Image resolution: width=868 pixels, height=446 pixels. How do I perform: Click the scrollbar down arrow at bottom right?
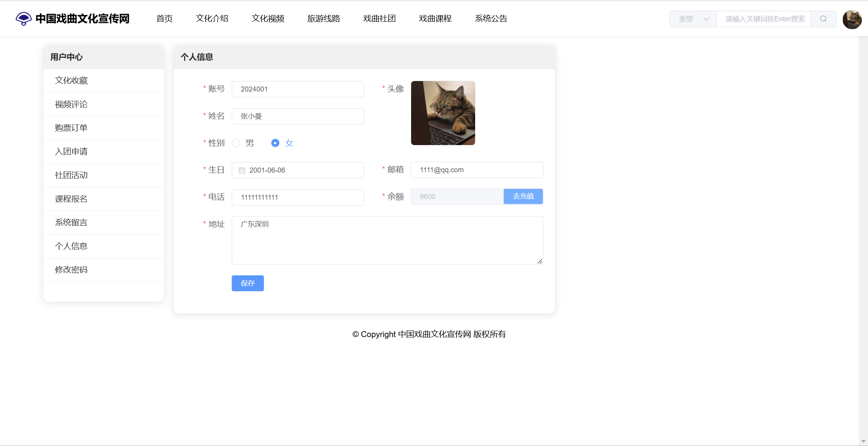tap(863, 441)
